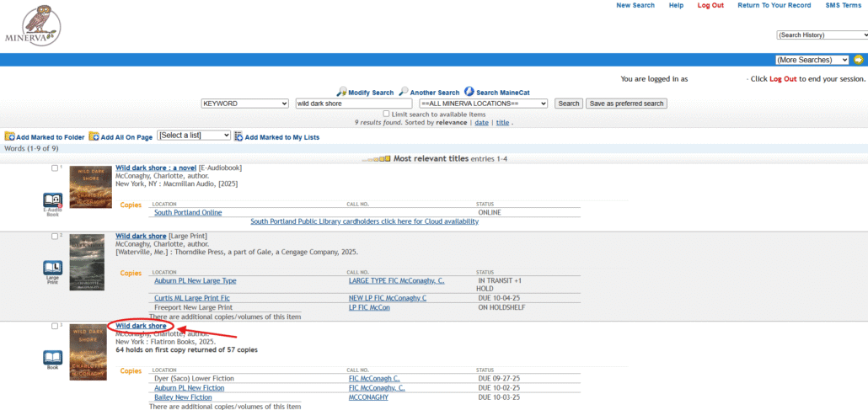Check 'Limit search to available items' box
Image resolution: width=868 pixels, height=410 pixels.
pyautogui.click(x=386, y=114)
